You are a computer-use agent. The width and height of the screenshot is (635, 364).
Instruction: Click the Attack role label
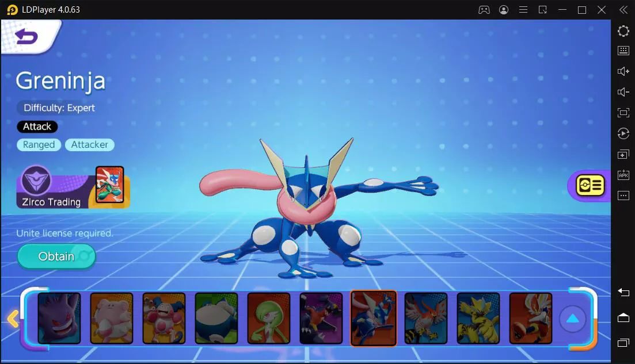coord(37,127)
